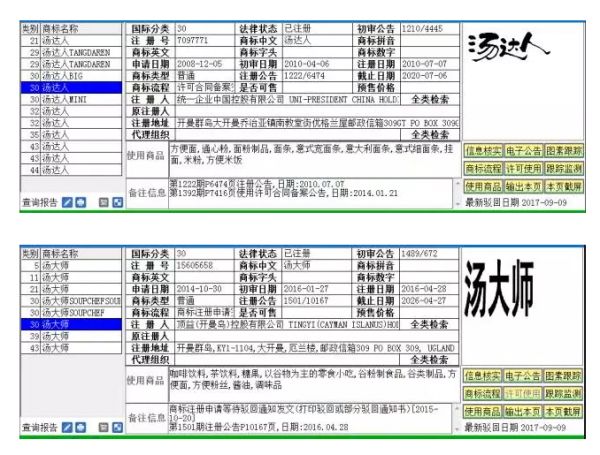Click the pencil edit icon in 汤大师 panel
Viewport: 600px width, 455px height.
coord(67,427)
